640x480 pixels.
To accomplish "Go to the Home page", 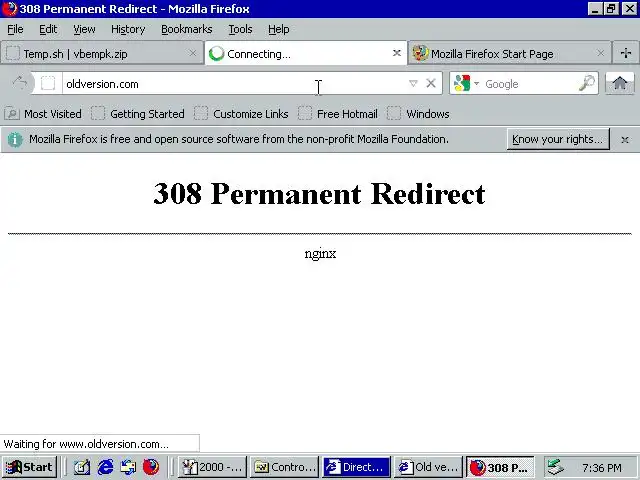I will [620, 83].
